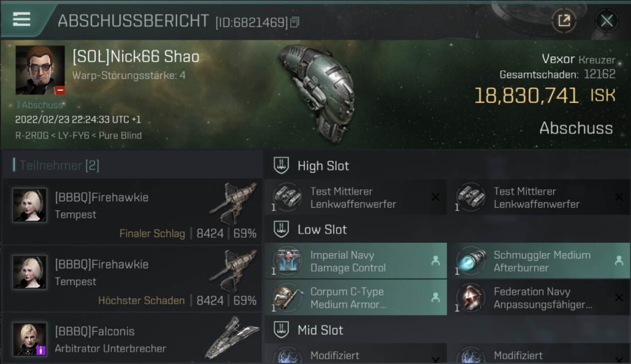Screen dimensions: 631x364
Task: Select the Federation Navy Anpassungsfähiger module icon
Action: [471, 298]
